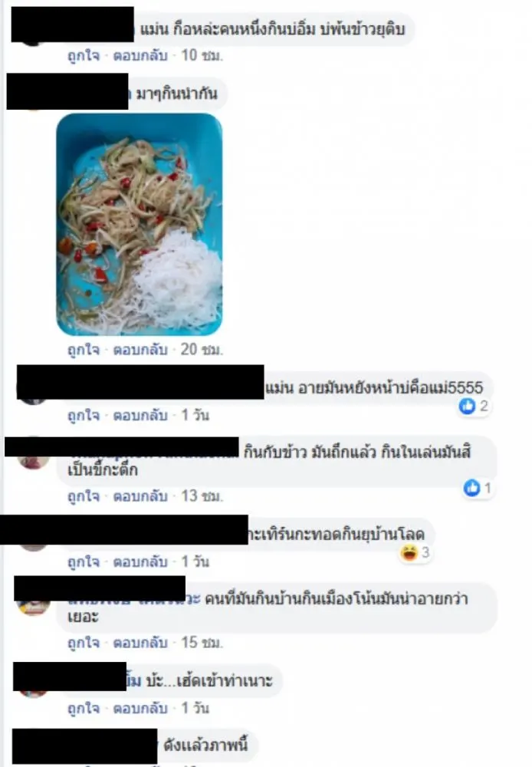Open the 20 ชม. timestamp link
Viewport: 532px width, 767px height.
202,350
